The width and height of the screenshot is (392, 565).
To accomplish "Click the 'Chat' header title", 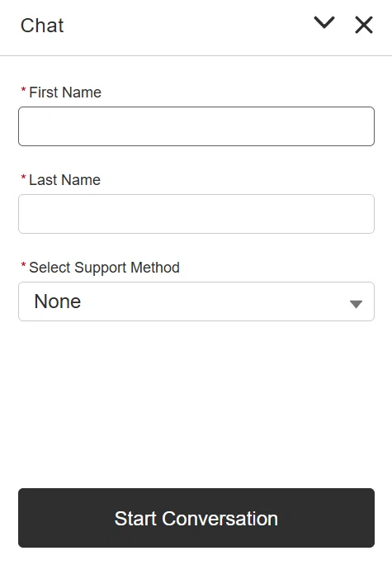I will click(x=42, y=26).
